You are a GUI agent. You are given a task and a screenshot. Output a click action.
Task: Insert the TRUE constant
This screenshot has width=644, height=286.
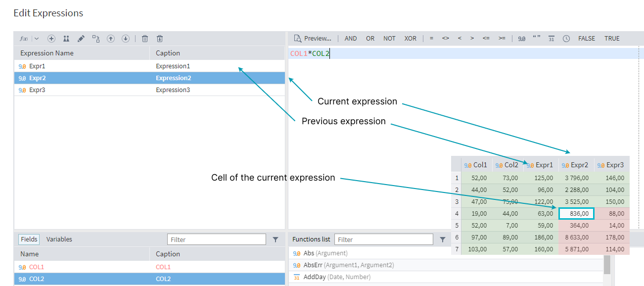(x=612, y=39)
